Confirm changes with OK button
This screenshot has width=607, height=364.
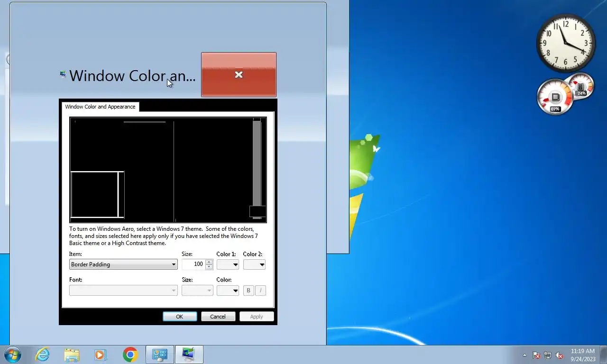[180, 317]
